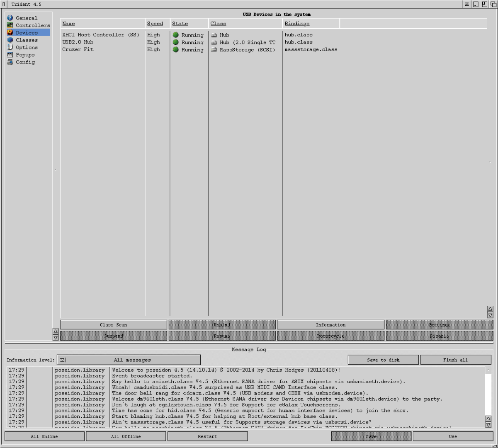Flush all log messages

point(455,360)
